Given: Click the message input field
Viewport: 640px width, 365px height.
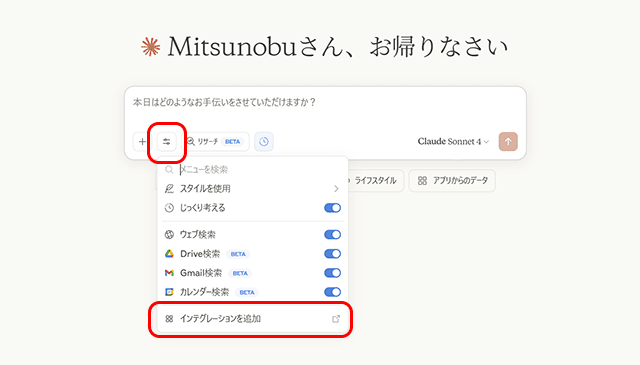Looking at the screenshot, I should (x=325, y=102).
